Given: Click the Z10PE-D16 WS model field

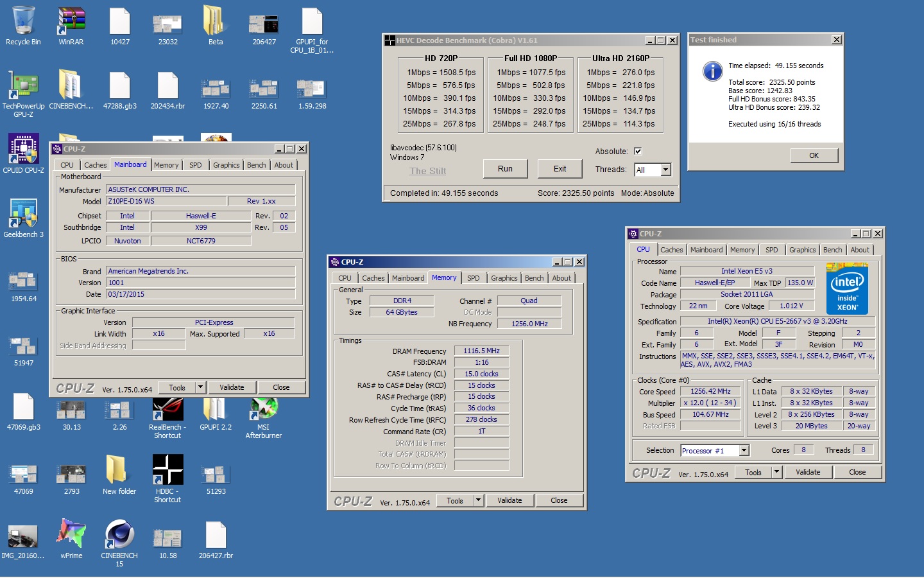Looking at the screenshot, I should [166, 201].
